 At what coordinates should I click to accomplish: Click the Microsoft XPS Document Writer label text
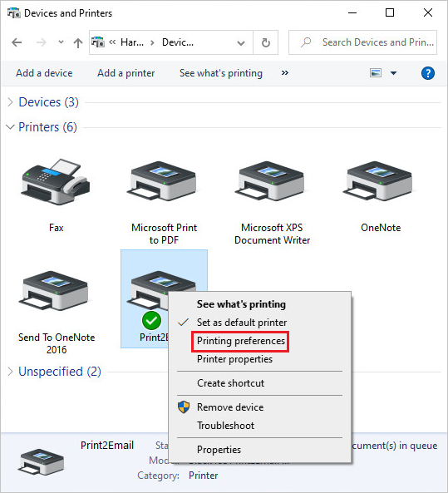[273, 234]
